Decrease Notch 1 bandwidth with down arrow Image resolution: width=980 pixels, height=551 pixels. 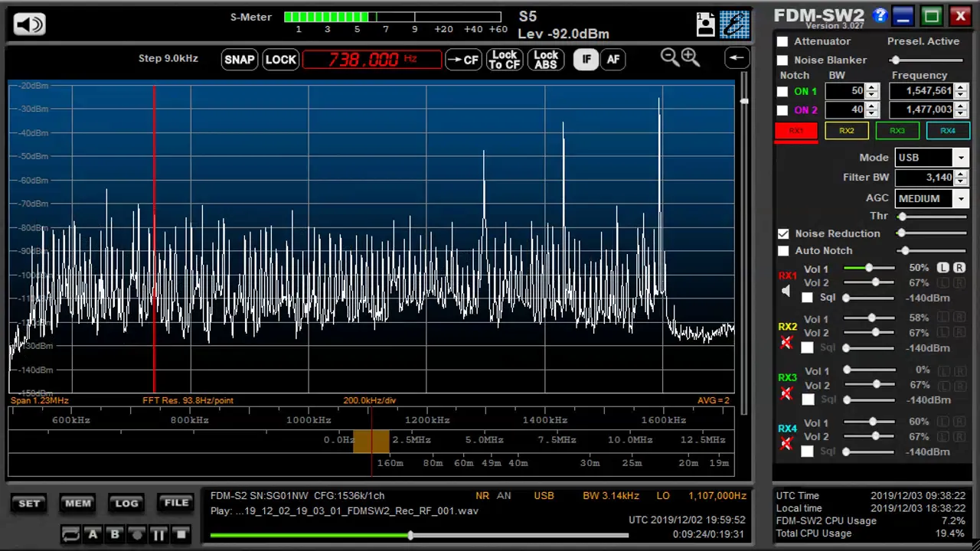871,96
